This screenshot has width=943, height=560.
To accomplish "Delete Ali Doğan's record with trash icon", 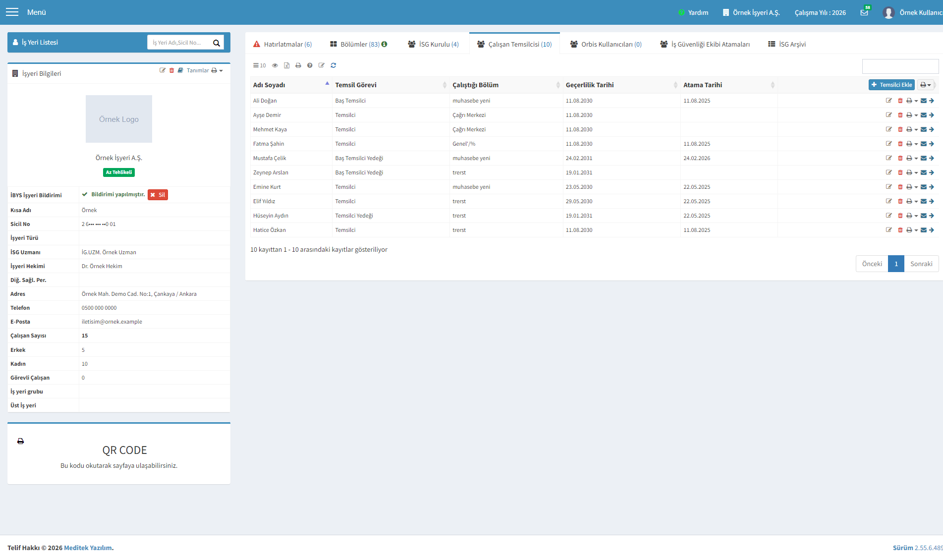I will pyautogui.click(x=900, y=101).
